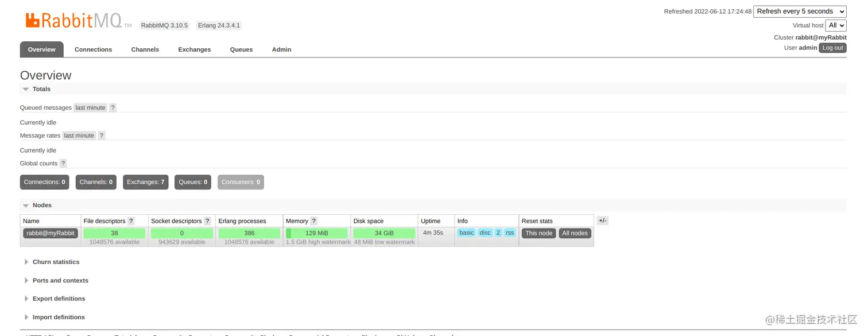The height and width of the screenshot is (336, 868).
Task: Click the 1.5 GiB high watermark text
Action: click(x=318, y=242)
